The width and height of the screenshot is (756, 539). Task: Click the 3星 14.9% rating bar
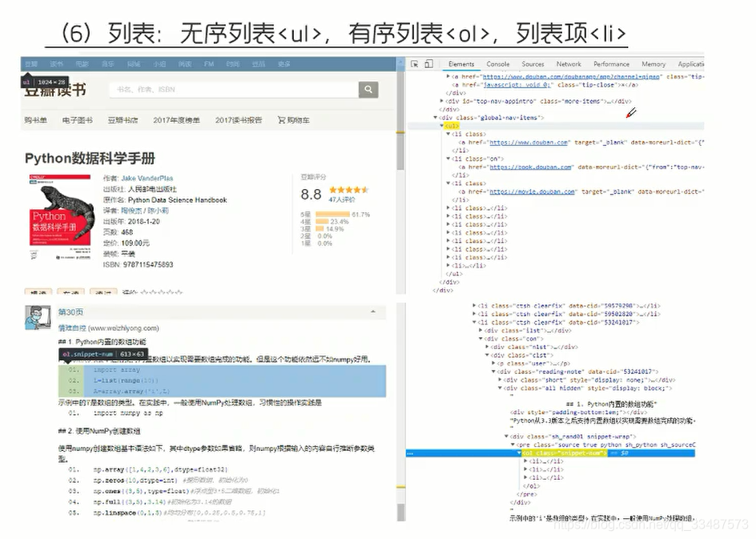click(x=320, y=229)
